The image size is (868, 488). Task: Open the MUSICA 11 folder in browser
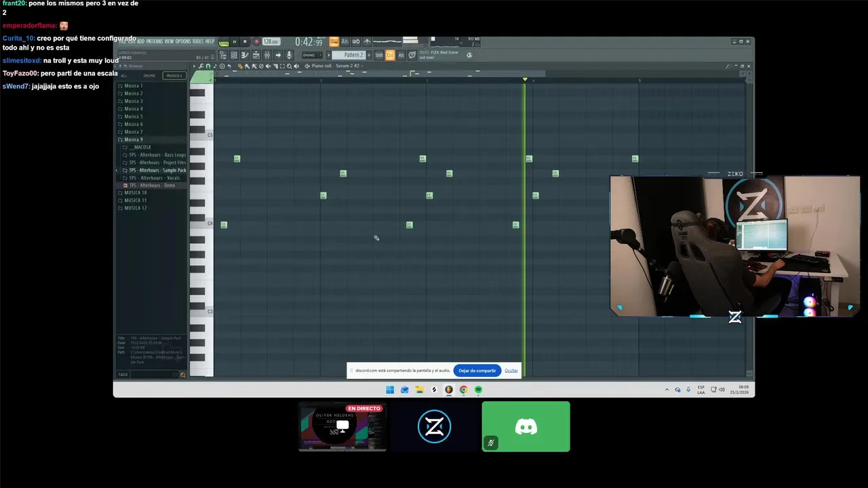tap(135, 200)
